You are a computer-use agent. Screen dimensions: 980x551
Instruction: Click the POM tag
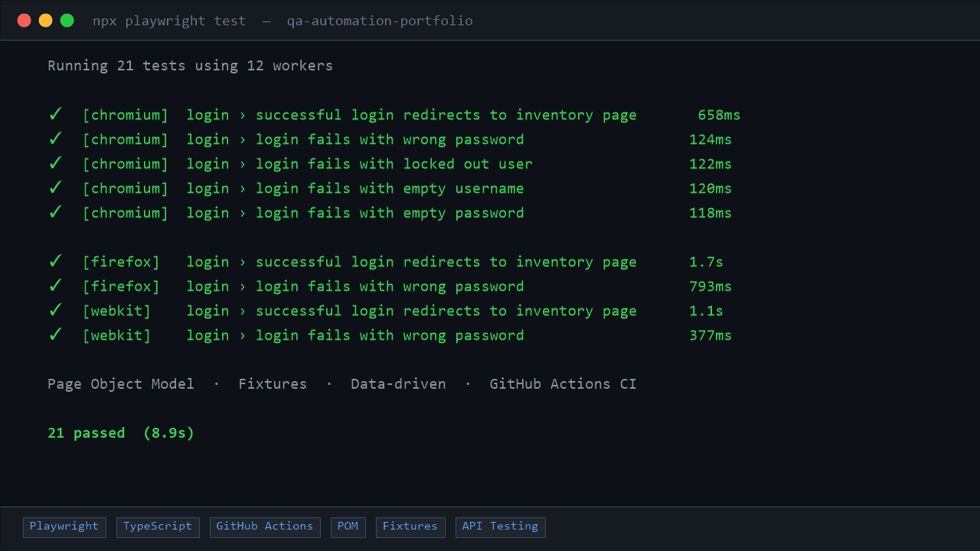tap(348, 527)
